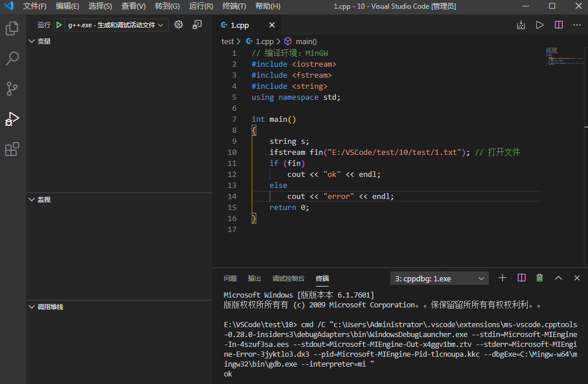
Task: Click main() in the breadcrumb bar
Action: tap(307, 41)
